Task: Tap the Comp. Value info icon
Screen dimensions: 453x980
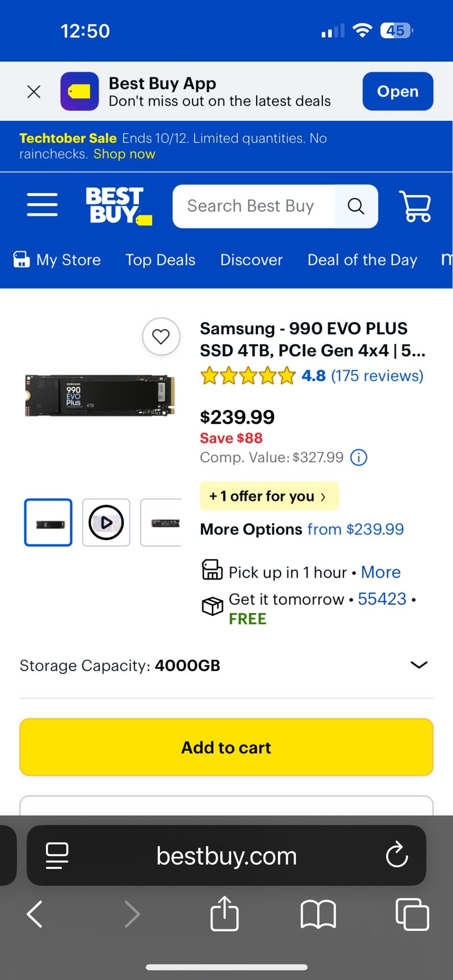Action: [359, 457]
